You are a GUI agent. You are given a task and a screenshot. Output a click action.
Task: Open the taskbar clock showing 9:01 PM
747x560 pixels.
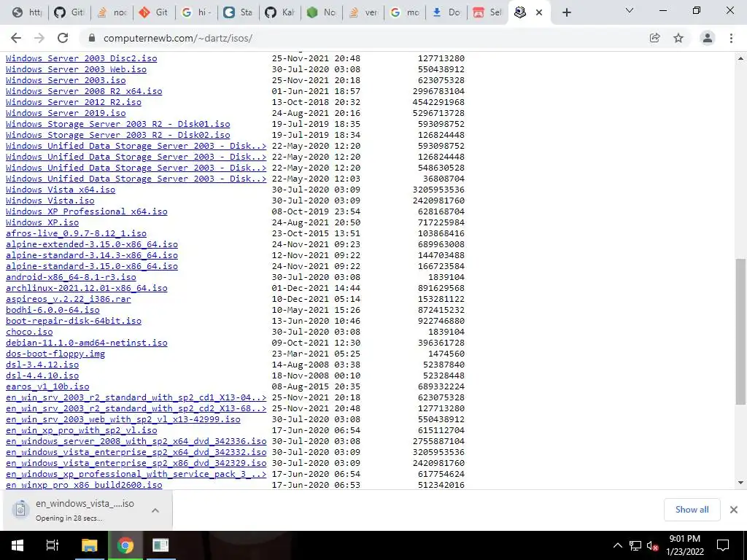pyautogui.click(x=684, y=545)
